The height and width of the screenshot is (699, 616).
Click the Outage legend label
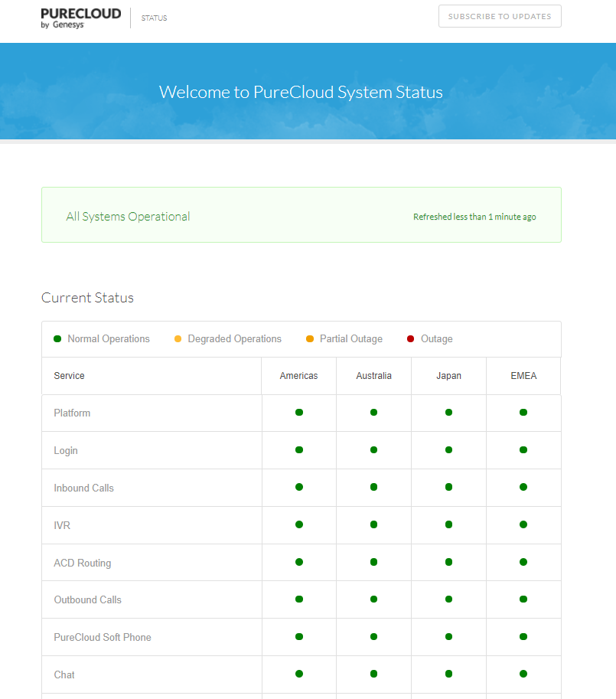[436, 339]
